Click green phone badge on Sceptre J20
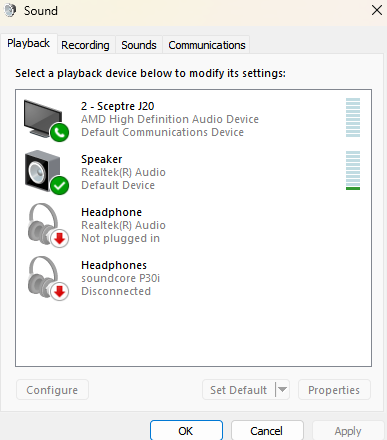387x440 pixels. click(x=59, y=132)
